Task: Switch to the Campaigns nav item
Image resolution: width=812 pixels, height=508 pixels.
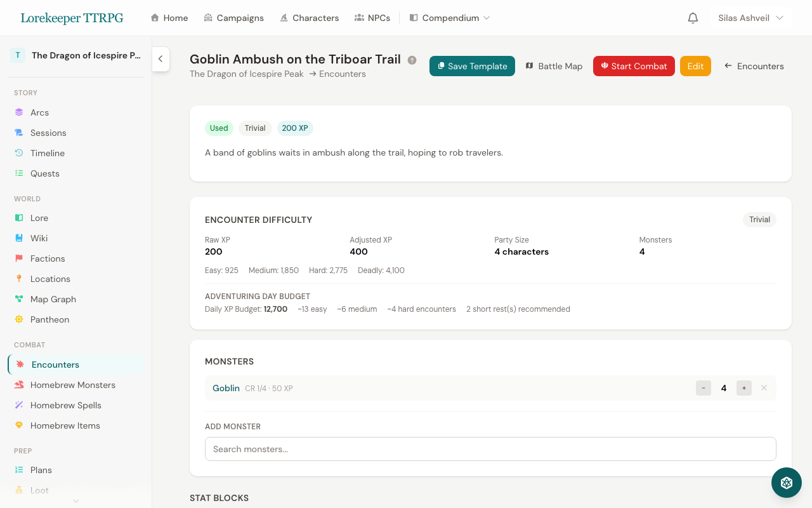Action: click(233, 18)
